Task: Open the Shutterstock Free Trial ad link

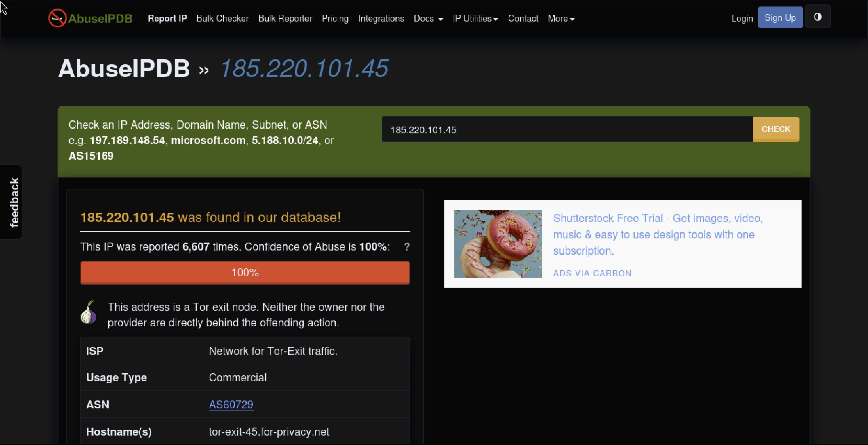Action: (x=658, y=235)
